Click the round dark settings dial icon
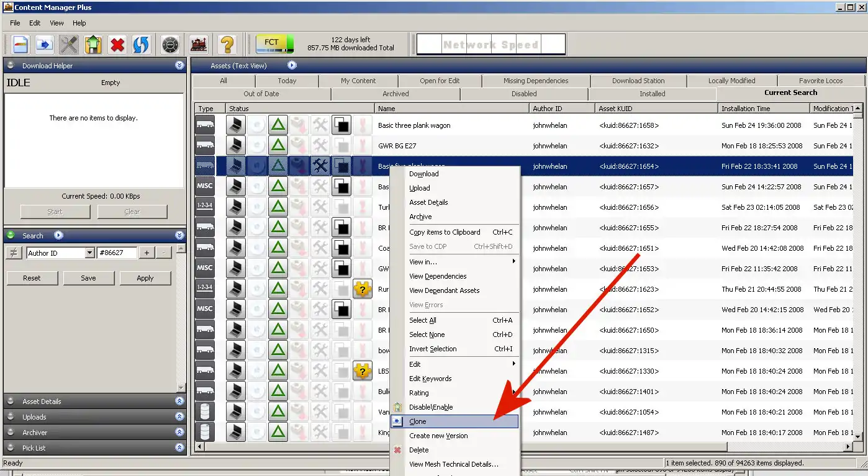 [x=170, y=45]
